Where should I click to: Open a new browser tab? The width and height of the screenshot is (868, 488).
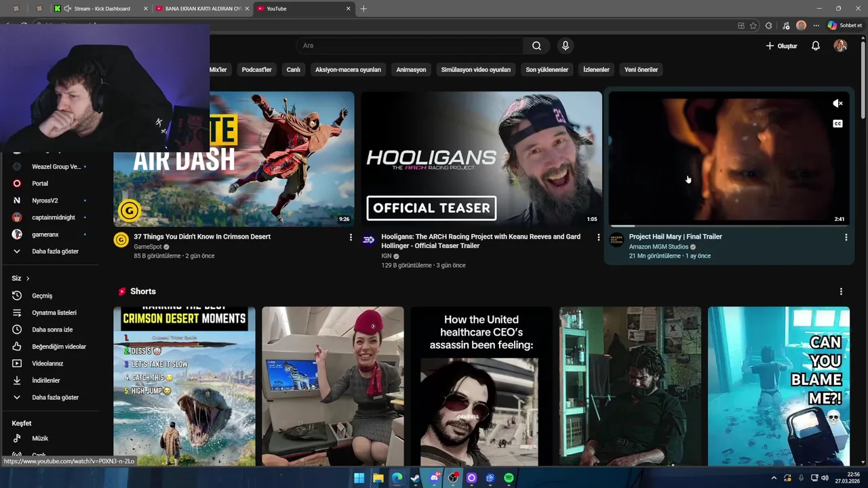click(x=363, y=8)
